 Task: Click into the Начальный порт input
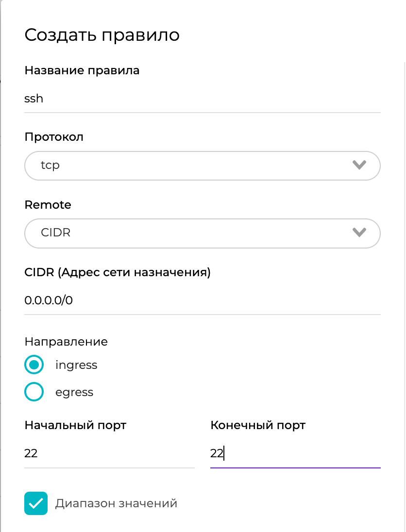pos(109,454)
